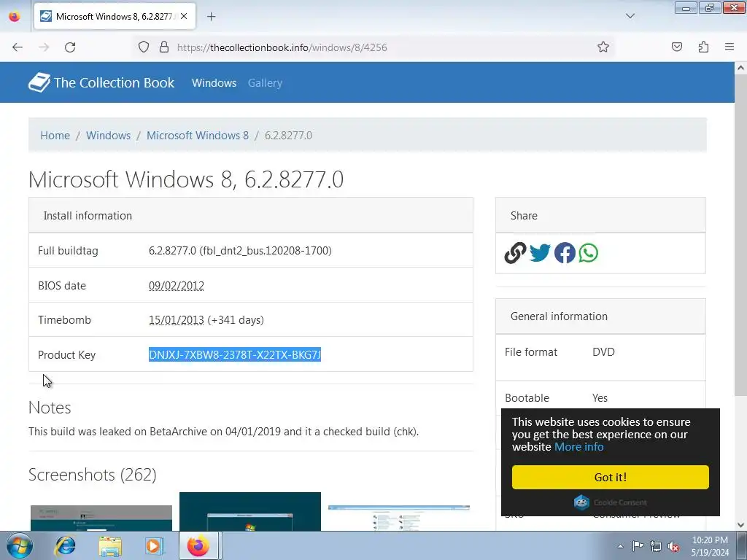This screenshot has height=560, width=747.
Task: Copy link via chain share icon
Action: (515, 253)
